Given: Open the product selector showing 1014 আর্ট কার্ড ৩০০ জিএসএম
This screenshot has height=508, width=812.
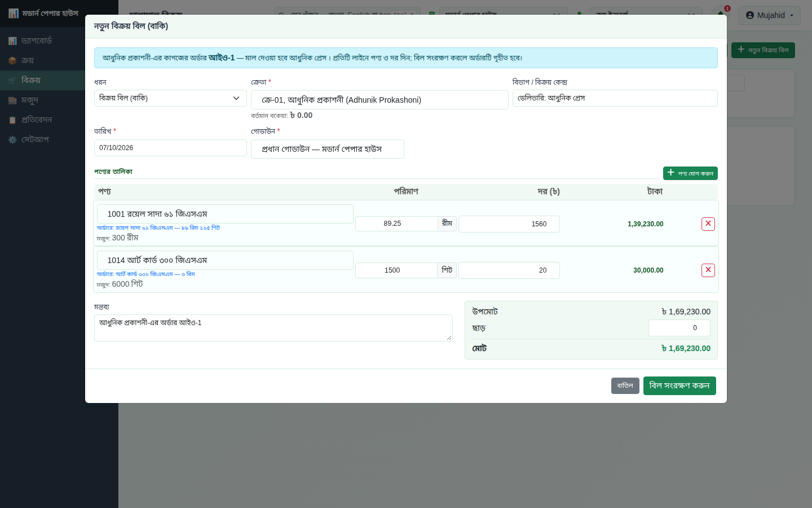Looking at the screenshot, I should (x=225, y=260).
